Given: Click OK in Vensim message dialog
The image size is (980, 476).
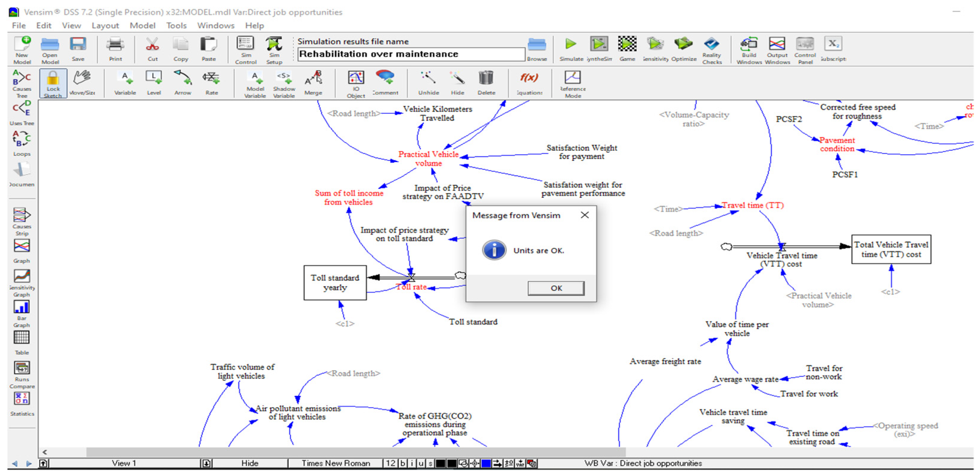Looking at the screenshot, I should pos(556,288).
